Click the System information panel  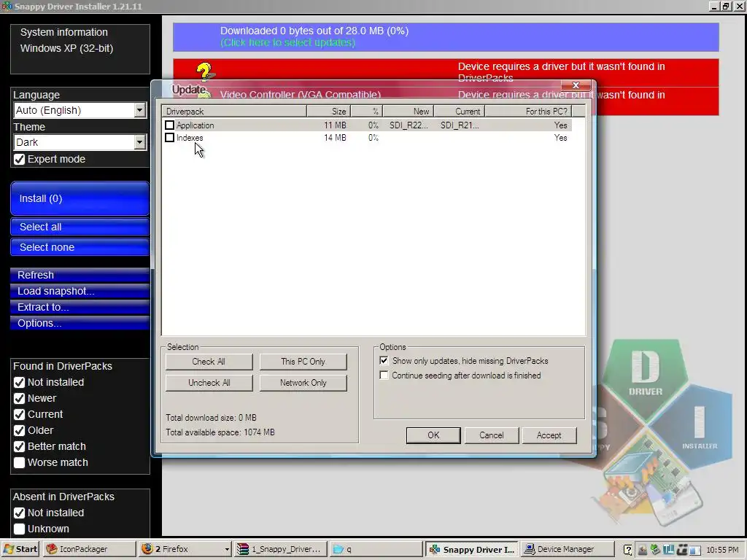pyautogui.click(x=80, y=49)
